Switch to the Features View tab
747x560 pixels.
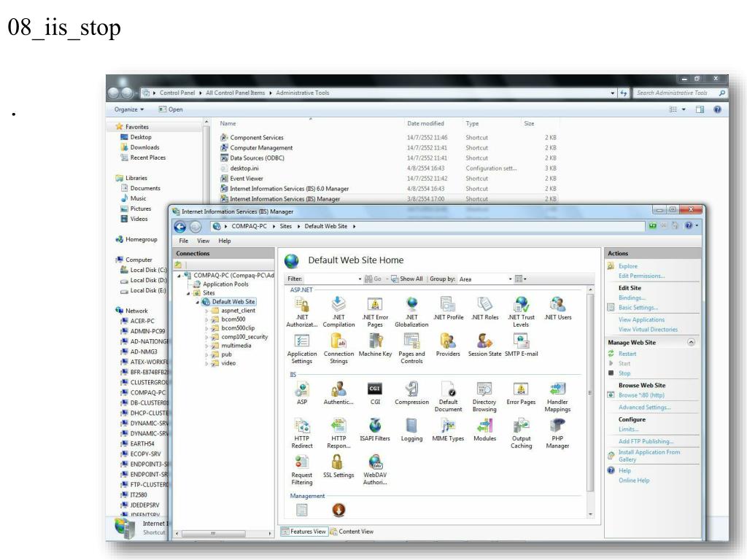304,532
